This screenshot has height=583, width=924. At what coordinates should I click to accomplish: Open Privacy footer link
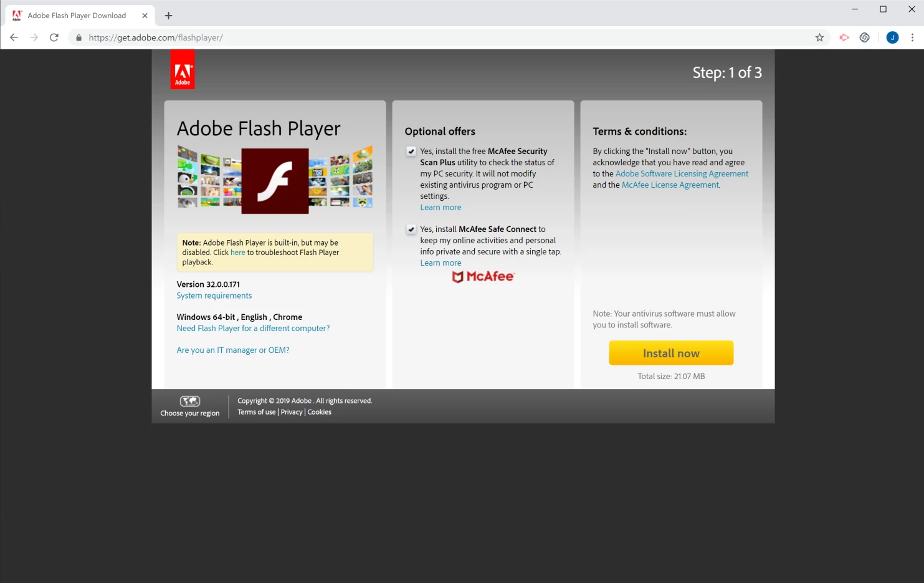[292, 412]
